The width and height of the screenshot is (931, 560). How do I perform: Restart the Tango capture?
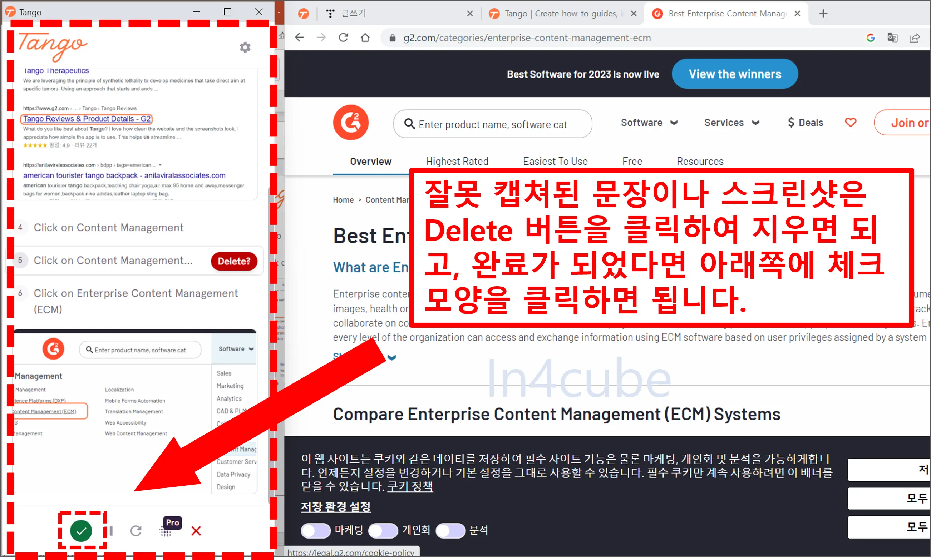(136, 531)
